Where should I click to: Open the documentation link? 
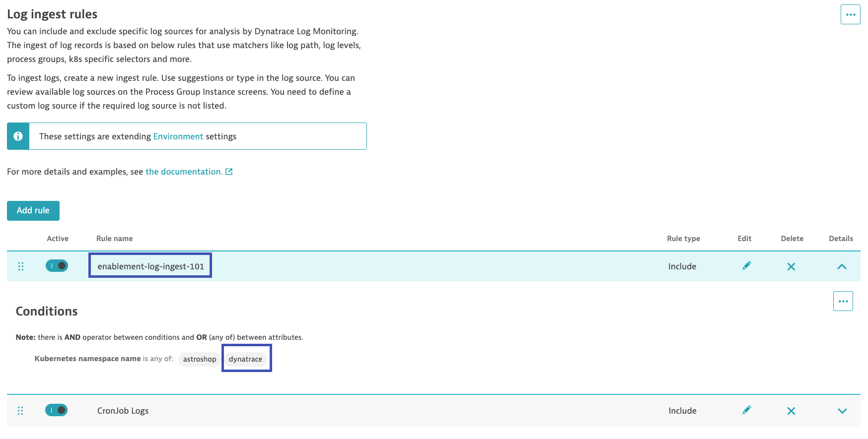point(184,172)
